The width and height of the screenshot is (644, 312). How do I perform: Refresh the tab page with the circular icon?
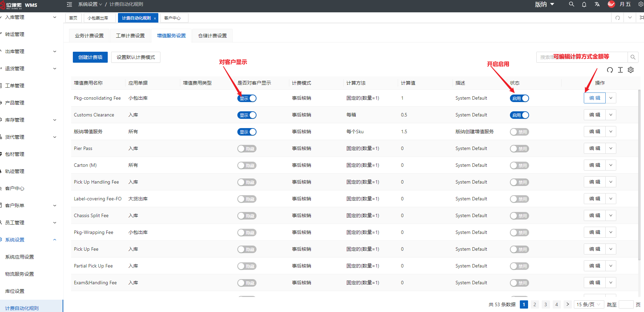618,18
